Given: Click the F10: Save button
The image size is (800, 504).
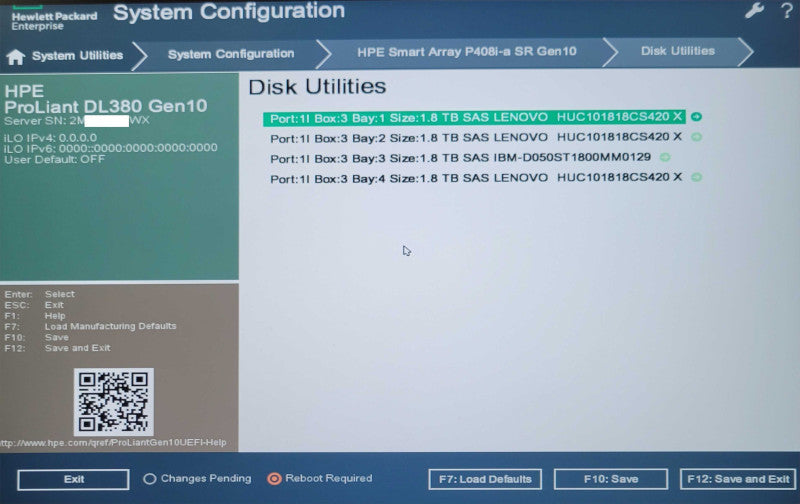Looking at the screenshot, I should [611, 479].
